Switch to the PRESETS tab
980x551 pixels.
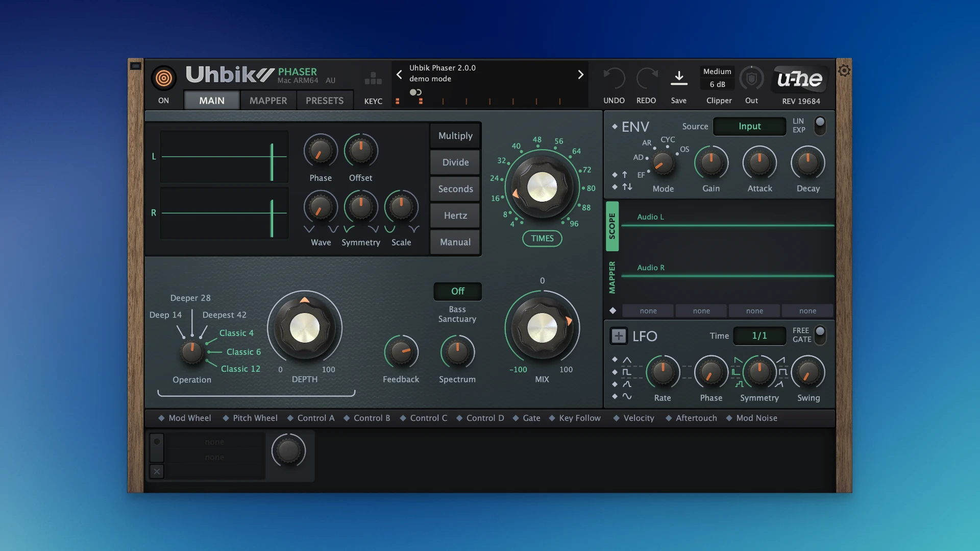(x=325, y=100)
